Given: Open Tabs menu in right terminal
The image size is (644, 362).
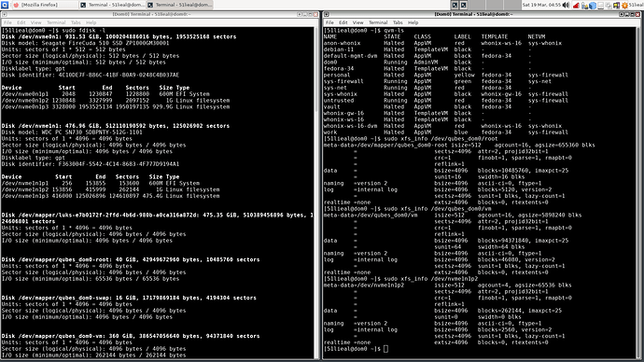Looking at the screenshot, I should point(398,22).
